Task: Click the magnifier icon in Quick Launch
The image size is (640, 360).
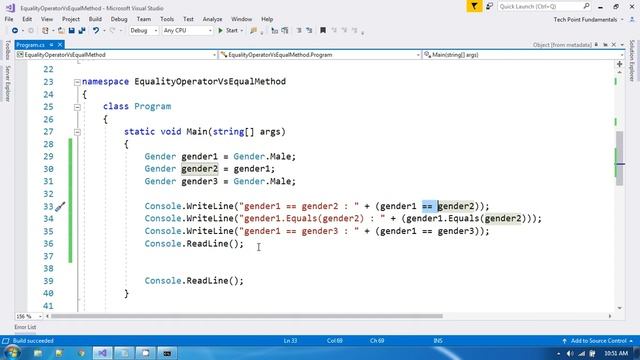Action: click(x=586, y=6)
